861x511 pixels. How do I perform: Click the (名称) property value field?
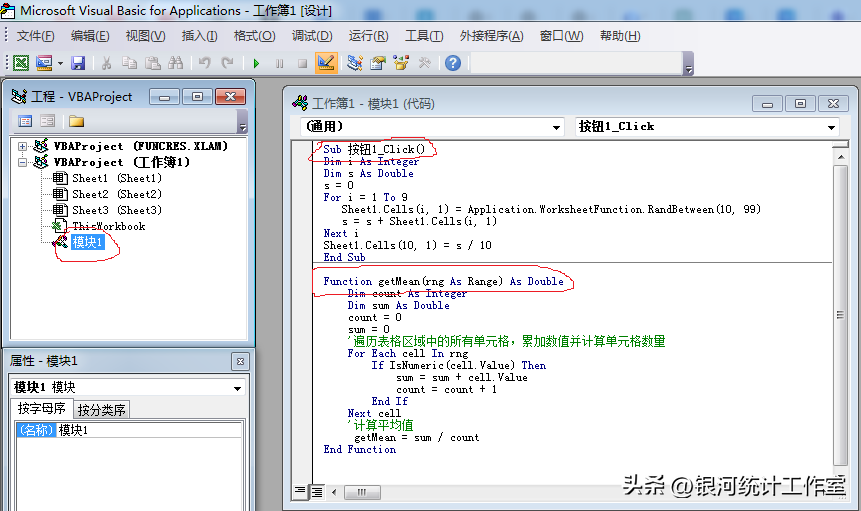click(149, 430)
